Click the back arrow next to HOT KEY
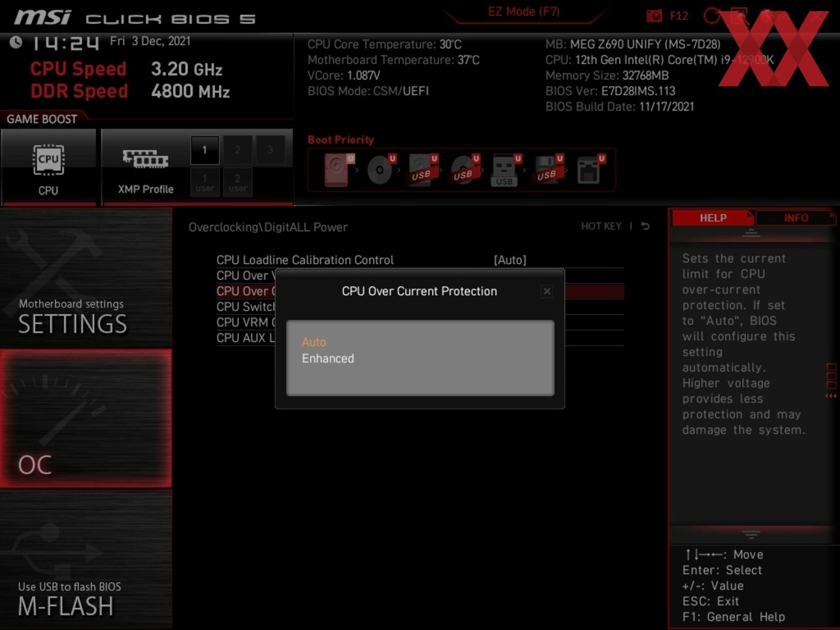Screen dimensions: 840x630 click(645, 226)
